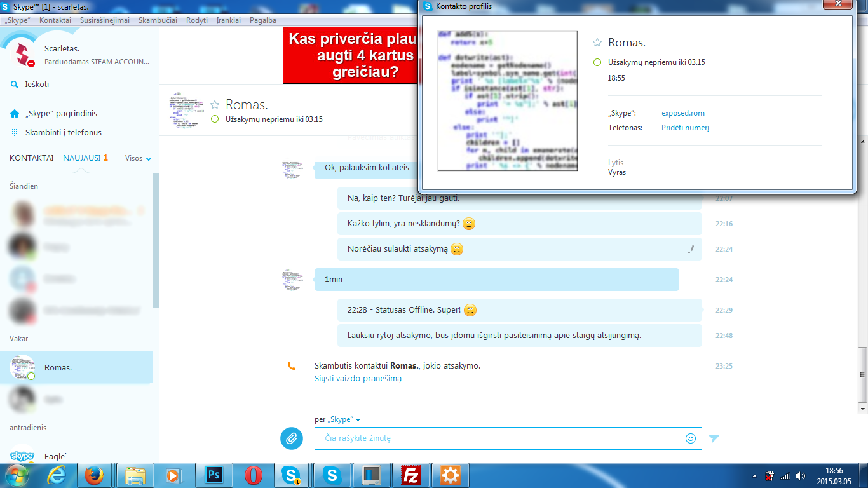Select Eagle` contact in the list

pos(76,455)
